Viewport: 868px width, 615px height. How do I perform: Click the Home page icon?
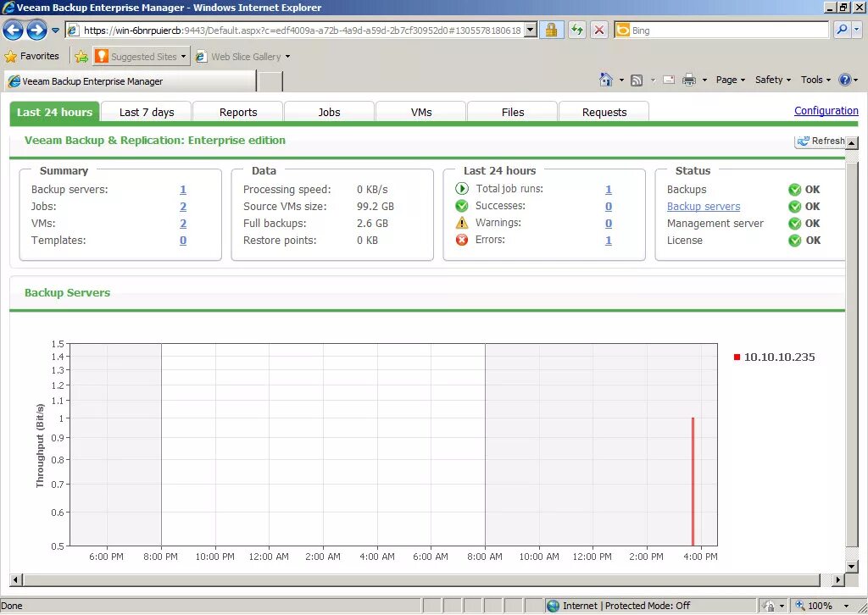click(x=606, y=80)
